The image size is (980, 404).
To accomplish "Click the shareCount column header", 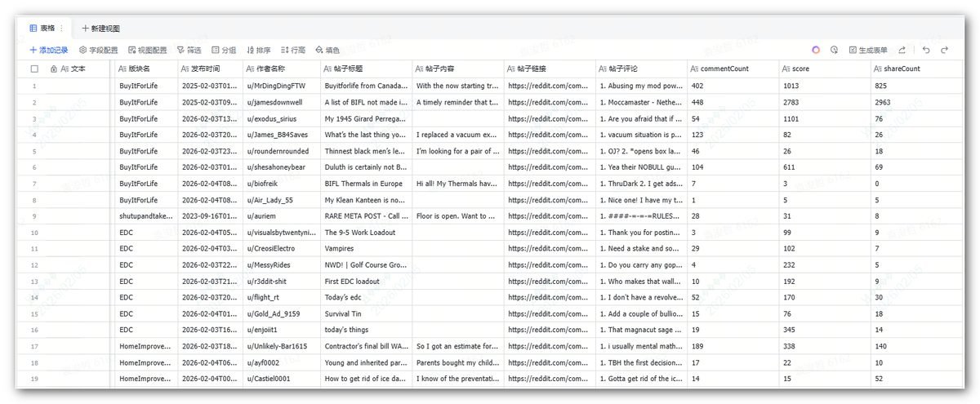I will pos(917,69).
